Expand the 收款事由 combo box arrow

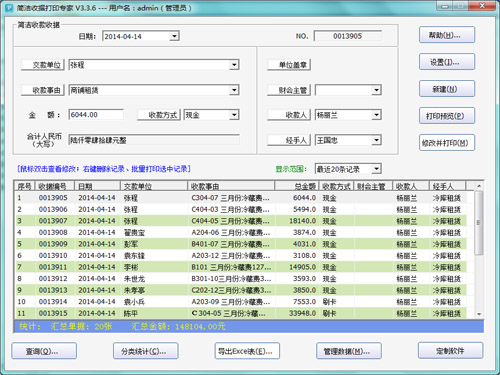click(234, 90)
